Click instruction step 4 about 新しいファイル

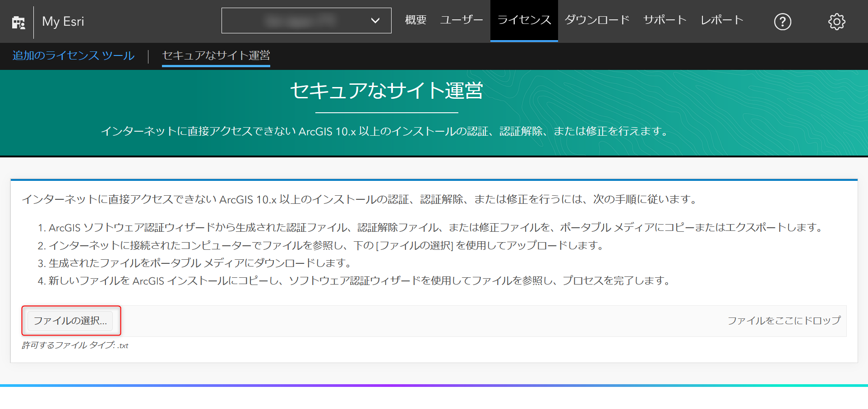pos(355,281)
